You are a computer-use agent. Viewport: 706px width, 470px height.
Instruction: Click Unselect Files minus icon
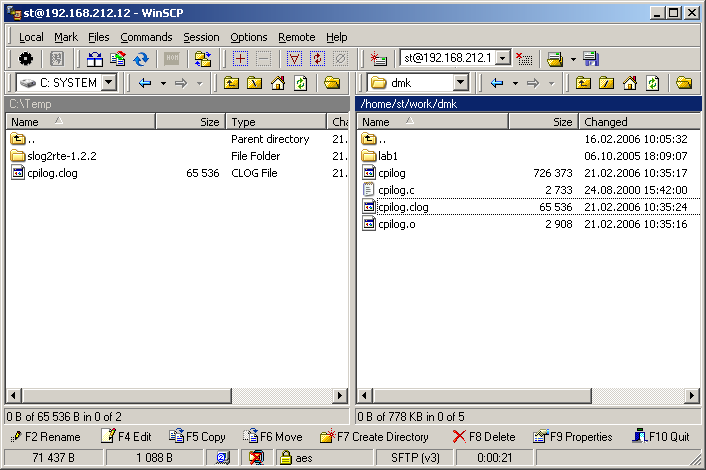(x=263, y=59)
